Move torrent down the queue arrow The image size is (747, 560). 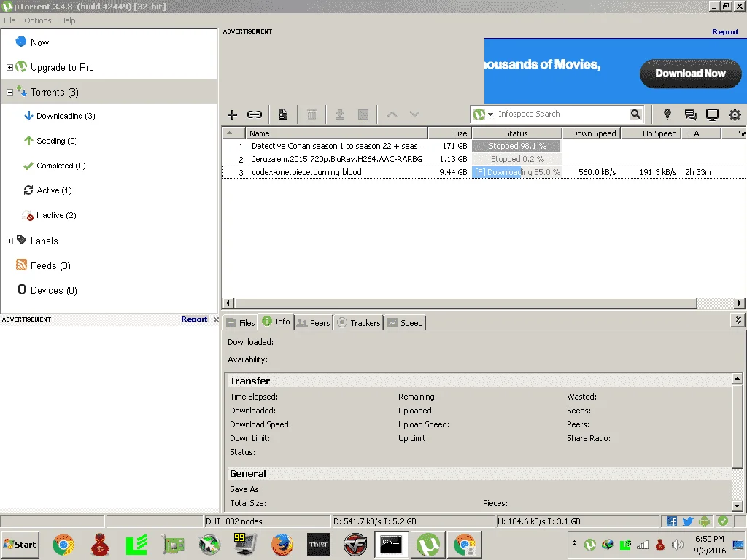[414, 114]
